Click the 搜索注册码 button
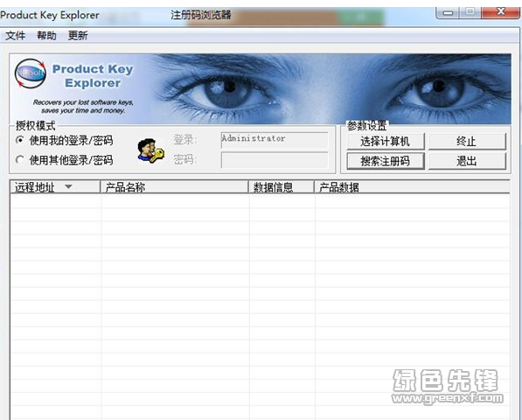Screen dimensions: 522x420 (x=386, y=161)
